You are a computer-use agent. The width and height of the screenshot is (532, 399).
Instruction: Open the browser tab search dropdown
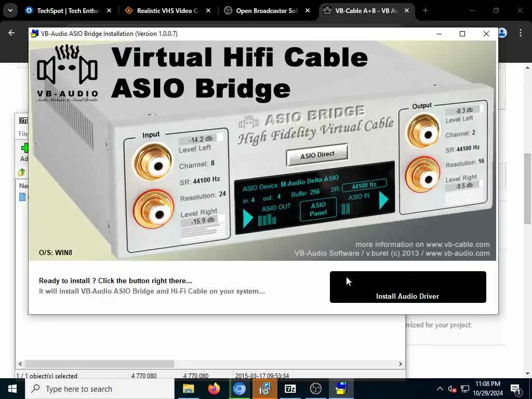click(10, 10)
